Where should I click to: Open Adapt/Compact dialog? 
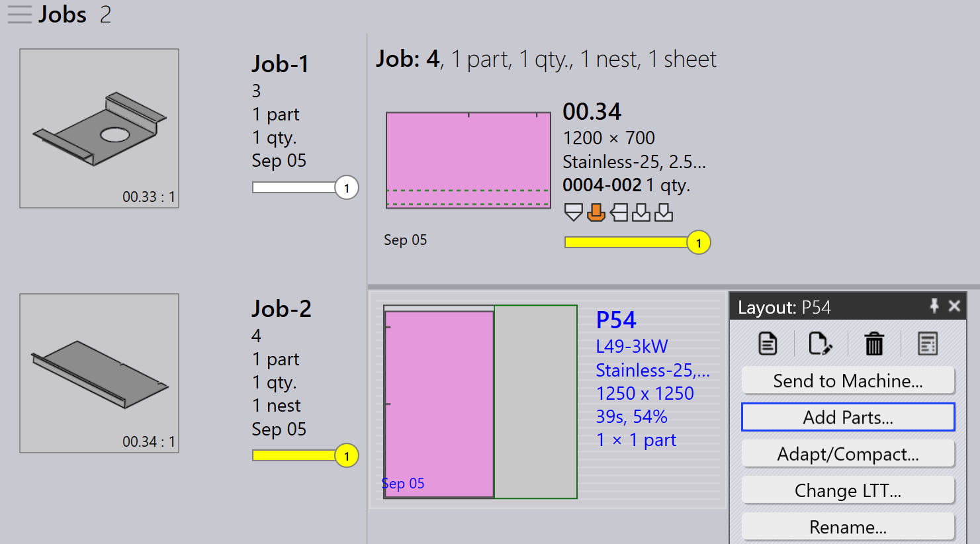pyautogui.click(x=848, y=453)
